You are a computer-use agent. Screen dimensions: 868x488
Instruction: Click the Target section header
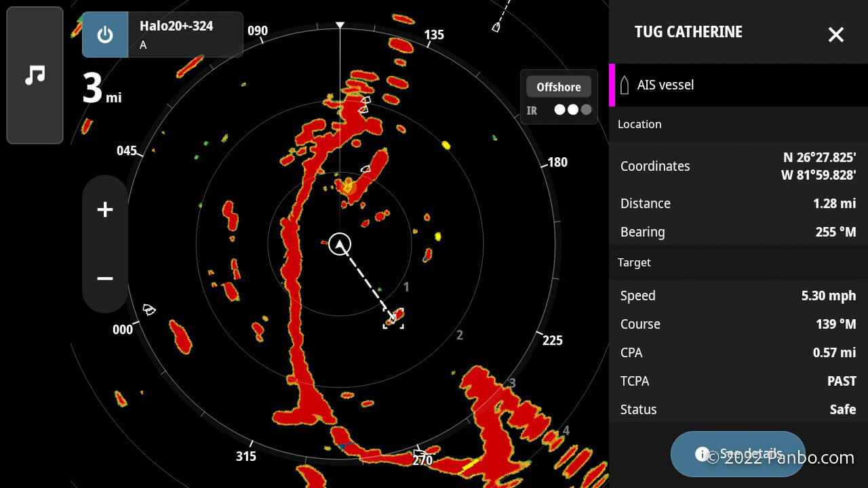(x=634, y=262)
